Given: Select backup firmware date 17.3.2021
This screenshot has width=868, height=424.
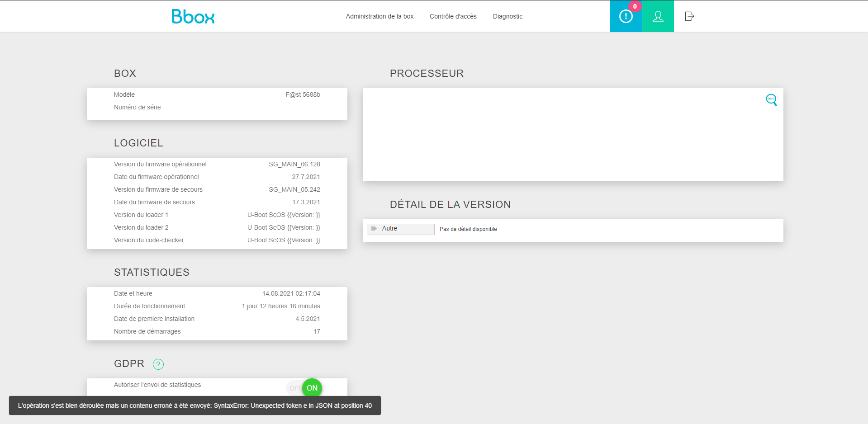Looking at the screenshot, I should tap(306, 202).
